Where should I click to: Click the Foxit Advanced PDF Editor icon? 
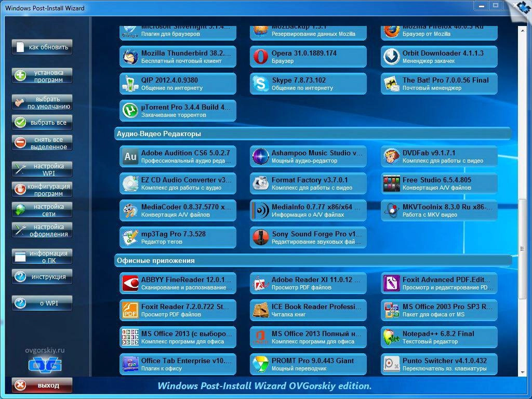click(x=392, y=283)
